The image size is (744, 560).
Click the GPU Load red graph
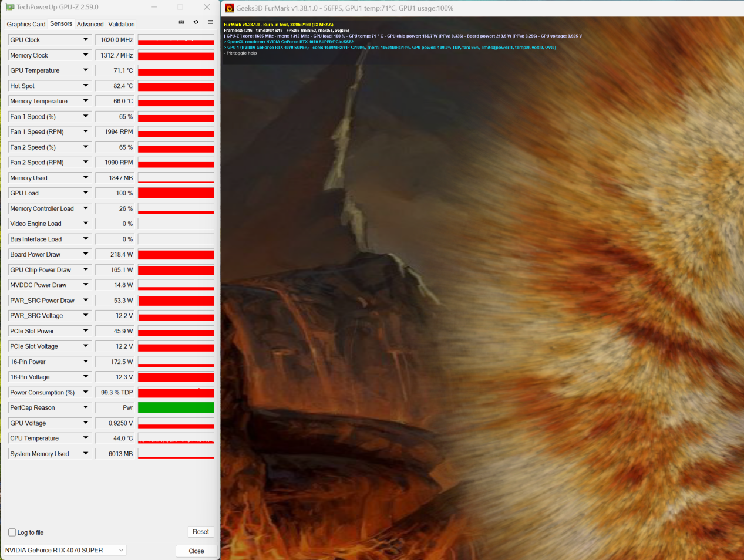(176, 193)
